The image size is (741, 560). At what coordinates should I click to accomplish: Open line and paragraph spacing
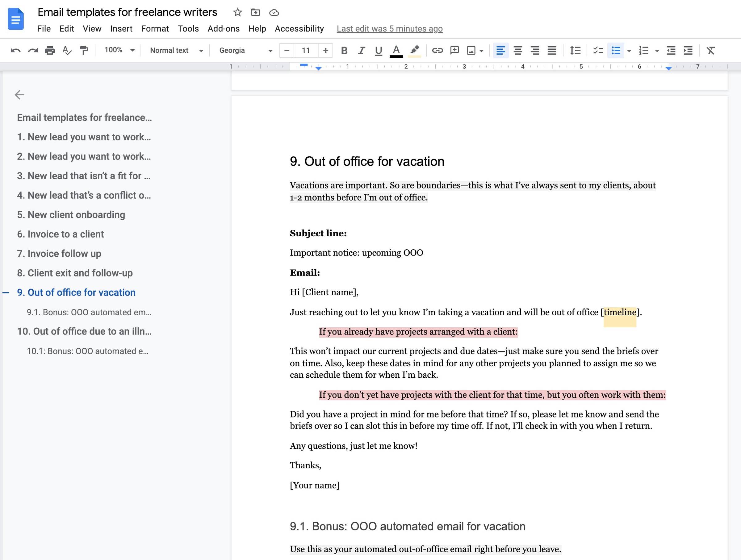click(x=575, y=51)
